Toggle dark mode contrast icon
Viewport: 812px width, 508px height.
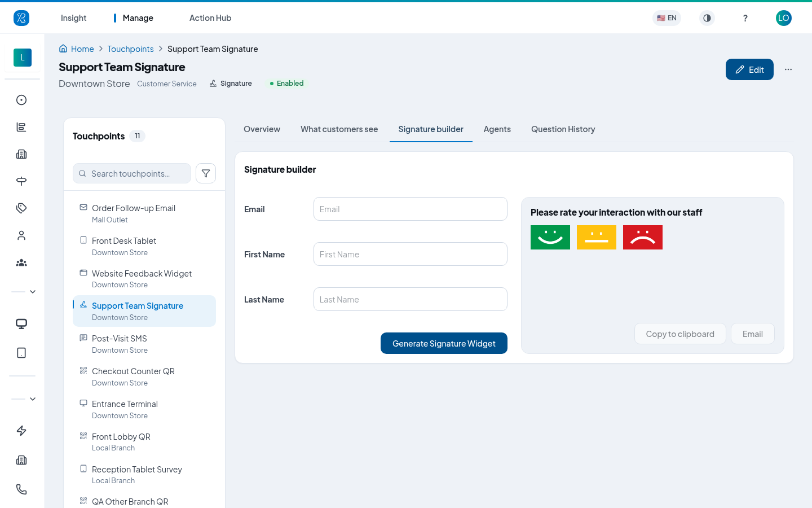tap(707, 18)
